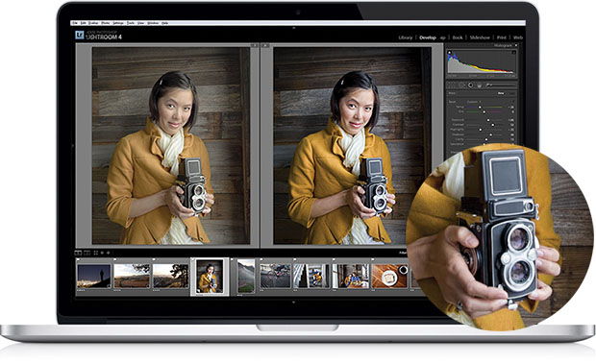Adjust the Shadows slider handle
The width and height of the screenshot is (596, 364).
[490, 134]
